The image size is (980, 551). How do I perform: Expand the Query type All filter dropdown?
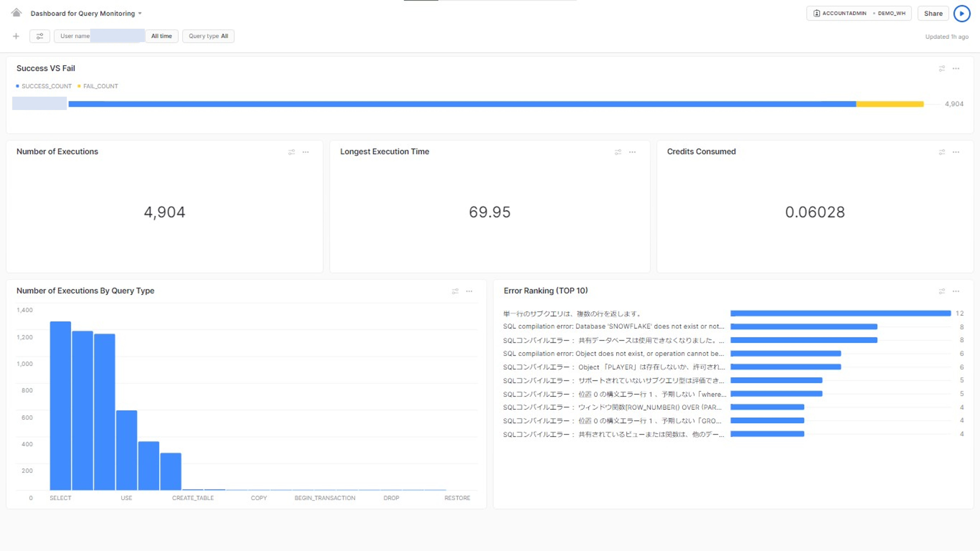207,36
